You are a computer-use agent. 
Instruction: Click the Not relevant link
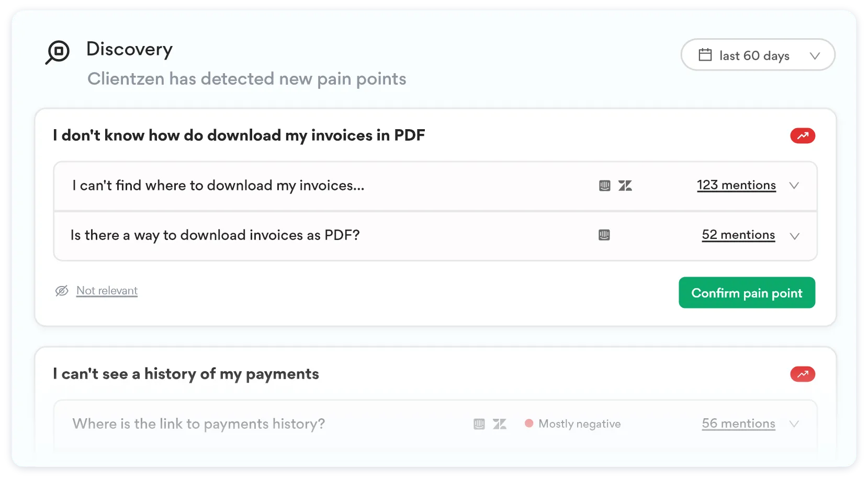click(107, 291)
